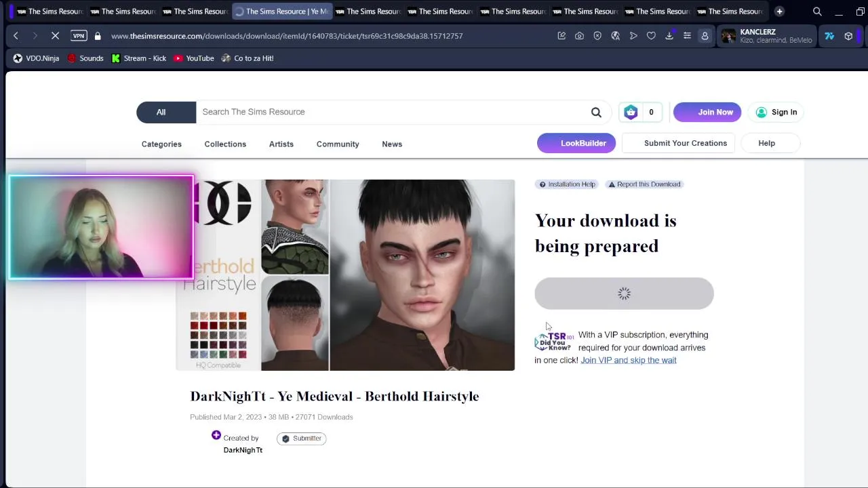The height and width of the screenshot is (488, 868).
Task: Click the blue 7tv extension icon
Action: [829, 36]
